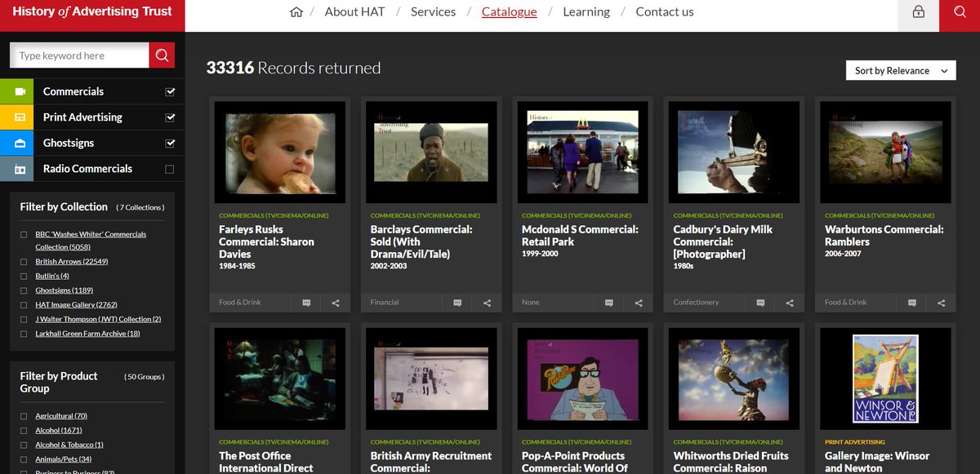Go to the home icon in navigation
This screenshot has width=980, height=474.
tap(296, 12)
